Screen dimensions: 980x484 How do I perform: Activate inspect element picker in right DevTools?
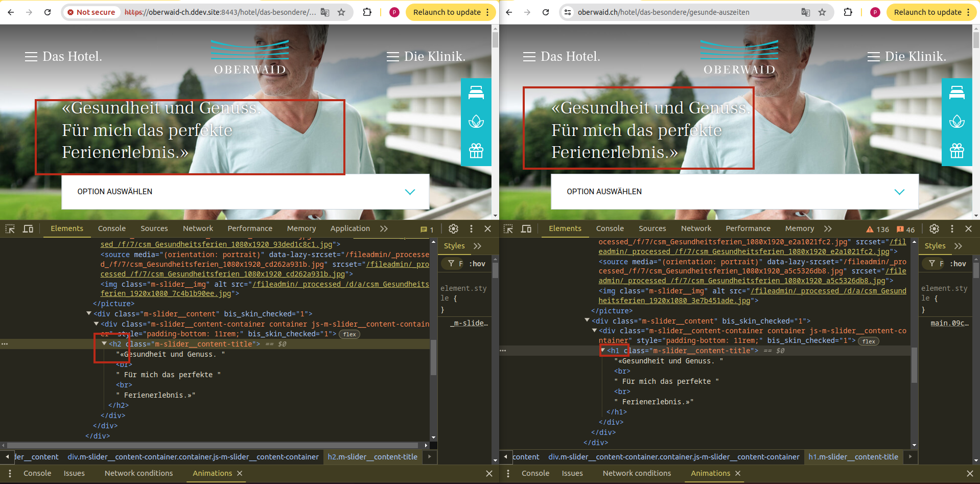click(x=508, y=228)
